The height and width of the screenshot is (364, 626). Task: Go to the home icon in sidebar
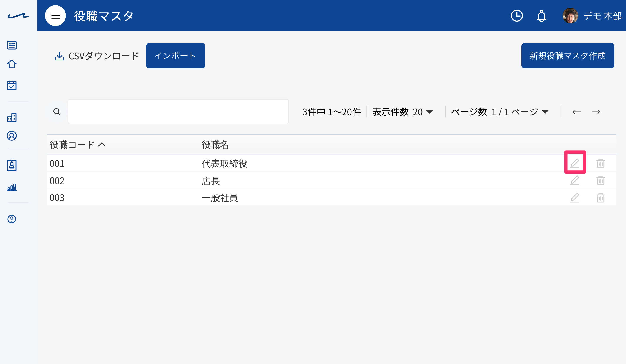[12, 64]
